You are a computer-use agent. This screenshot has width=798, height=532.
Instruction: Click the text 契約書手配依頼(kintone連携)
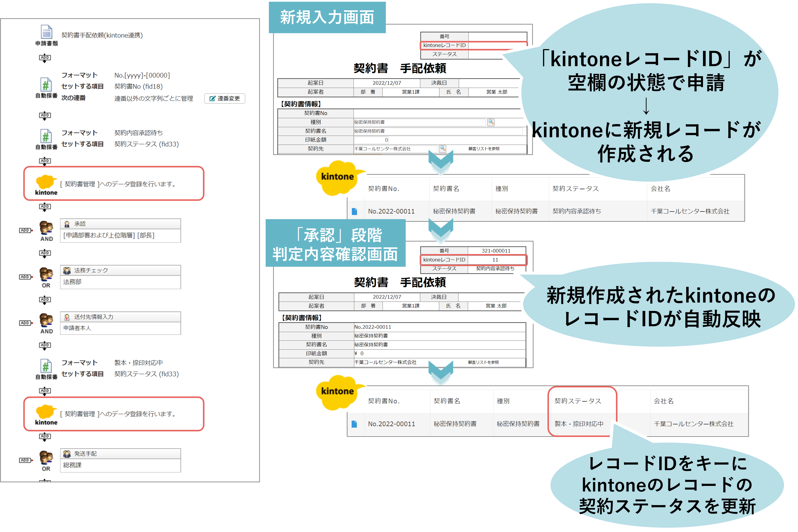coord(102,35)
